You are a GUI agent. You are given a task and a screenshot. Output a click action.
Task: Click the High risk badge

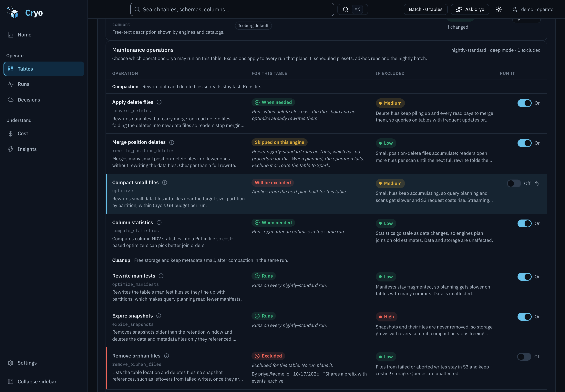(386, 317)
